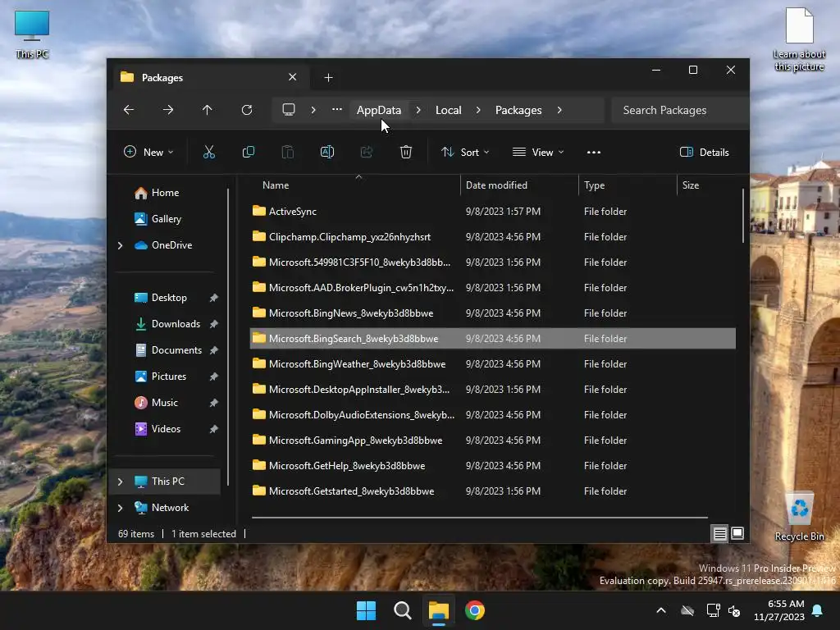Open Music quick access item
Screen dimensions: 840x630
(164, 403)
